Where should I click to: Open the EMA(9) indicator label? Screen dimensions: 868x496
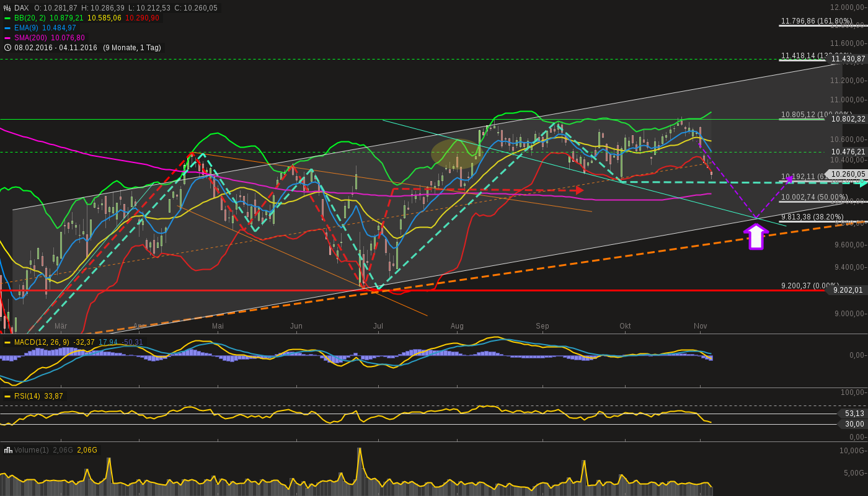click(x=27, y=28)
